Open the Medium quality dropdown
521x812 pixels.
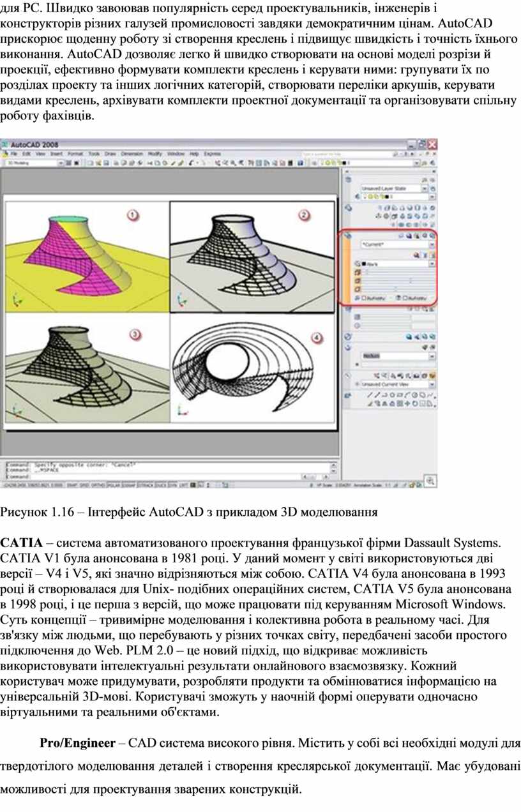click(398, 356)
